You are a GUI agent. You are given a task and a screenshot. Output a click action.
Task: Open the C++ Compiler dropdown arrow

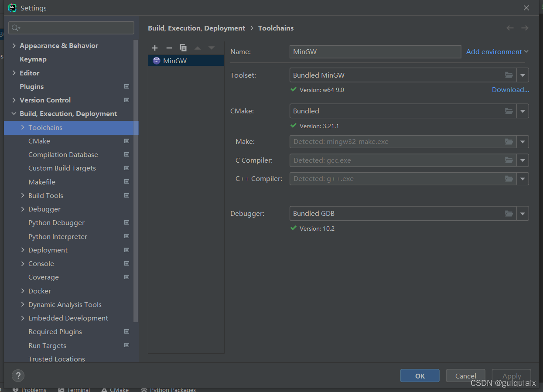point(523,179)
